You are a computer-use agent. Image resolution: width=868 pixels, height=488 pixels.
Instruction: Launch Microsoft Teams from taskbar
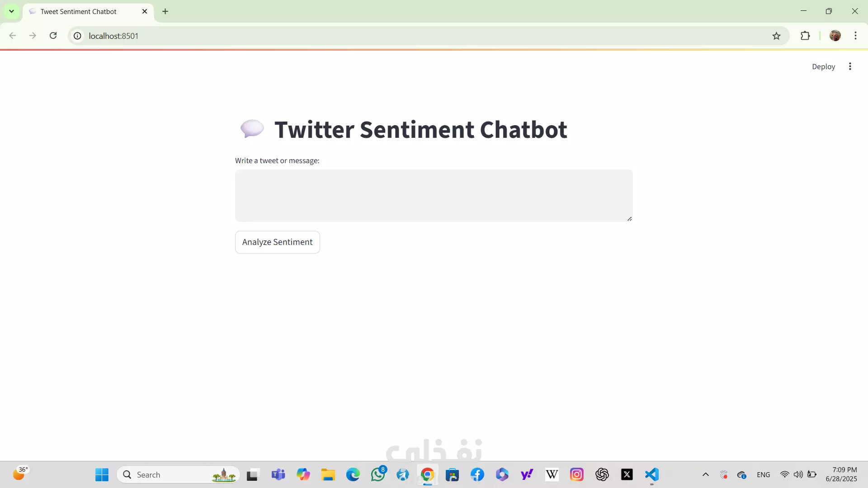278,474
